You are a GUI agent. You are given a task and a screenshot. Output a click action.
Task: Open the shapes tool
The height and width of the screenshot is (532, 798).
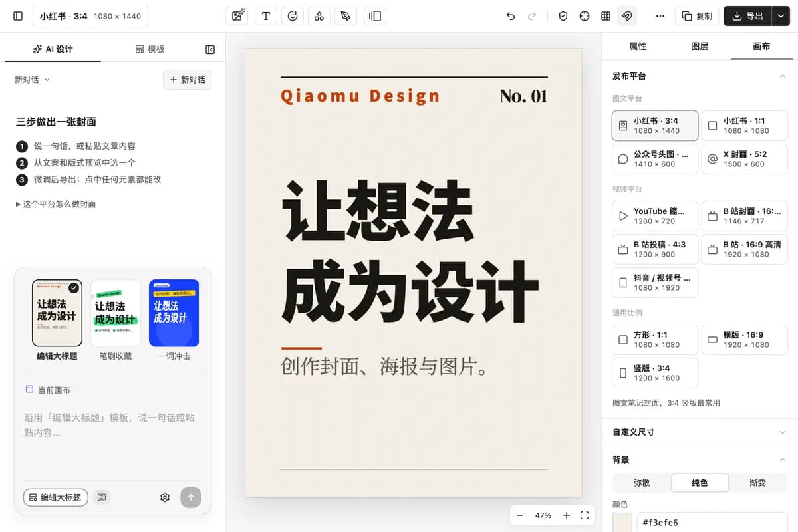(319, 16)
